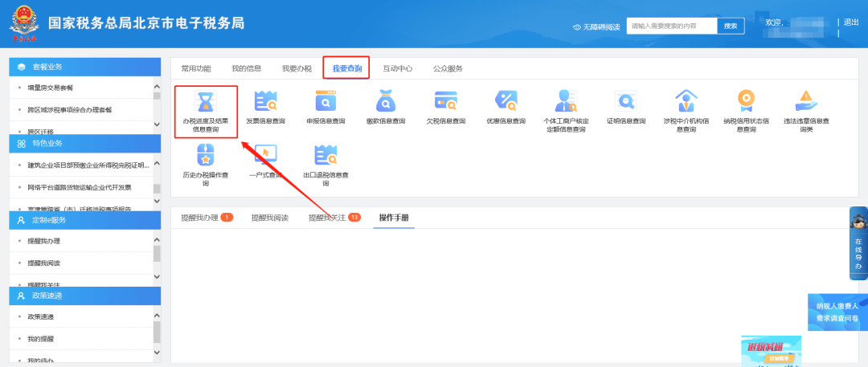Switch to 公众服务 tab
This screenshot has height=367, width=868.
click(x=448, y=68)
